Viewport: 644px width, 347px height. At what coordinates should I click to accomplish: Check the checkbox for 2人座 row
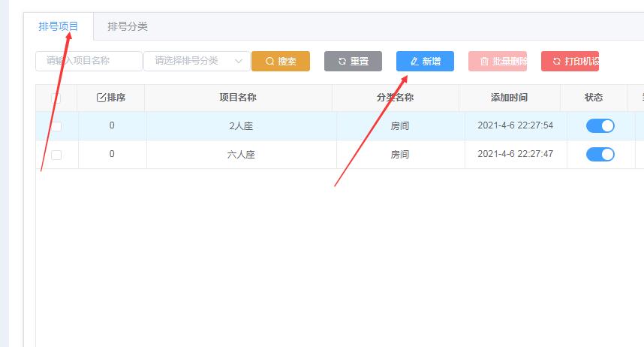(56, 126)
